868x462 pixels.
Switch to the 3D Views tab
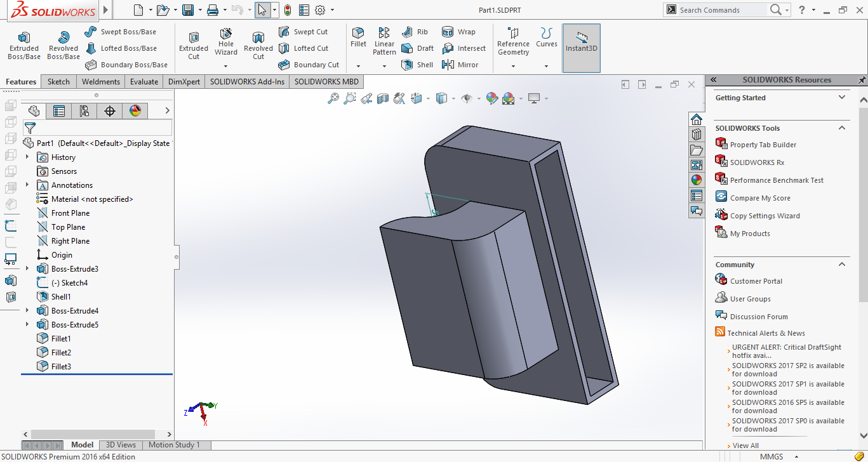click(x=121, y=445)
